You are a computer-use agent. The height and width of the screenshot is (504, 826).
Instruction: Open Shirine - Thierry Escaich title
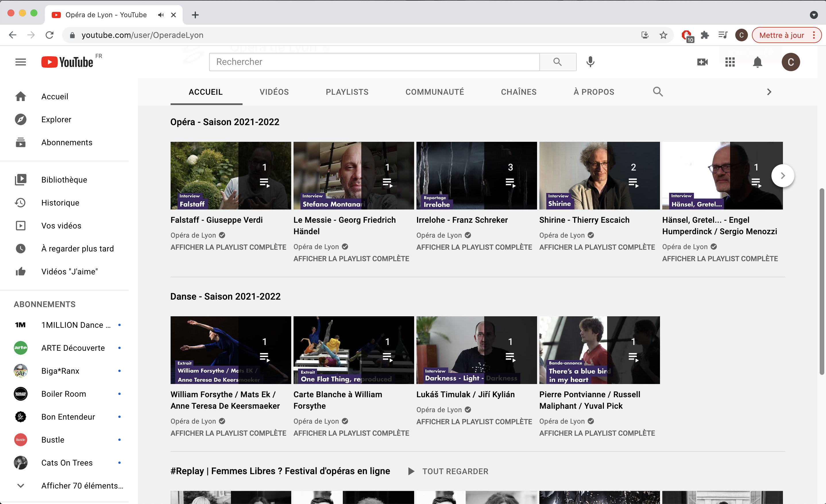584,220
